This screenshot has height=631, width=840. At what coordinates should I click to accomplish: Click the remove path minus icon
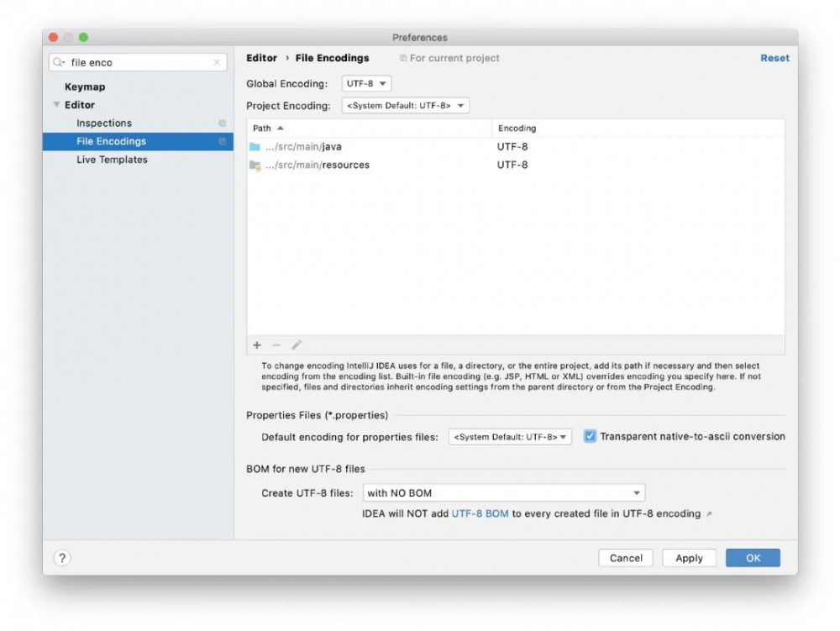coord(276,345)
